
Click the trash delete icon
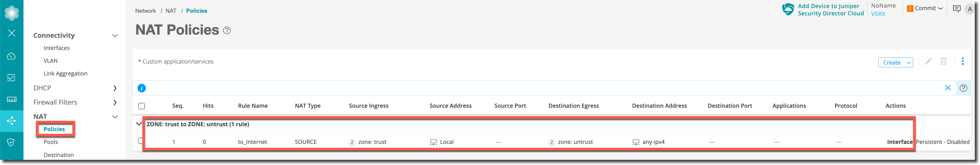point(943,61)
